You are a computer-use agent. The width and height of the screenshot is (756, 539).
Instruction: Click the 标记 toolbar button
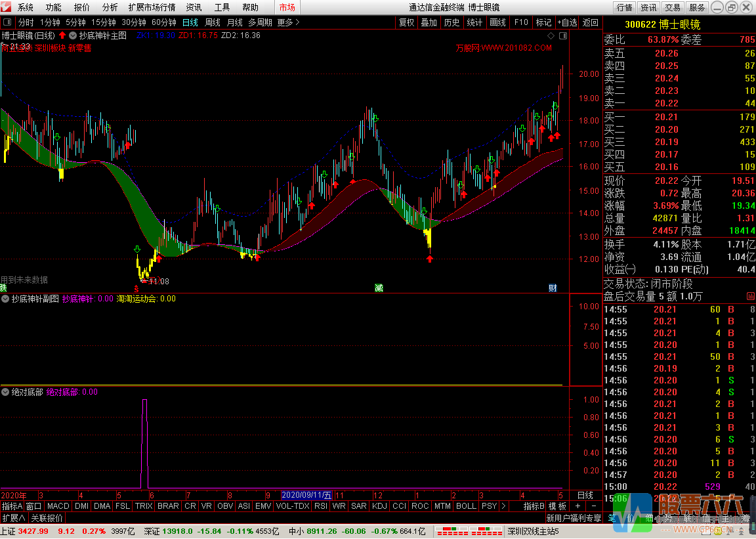(x=543, y=23)
